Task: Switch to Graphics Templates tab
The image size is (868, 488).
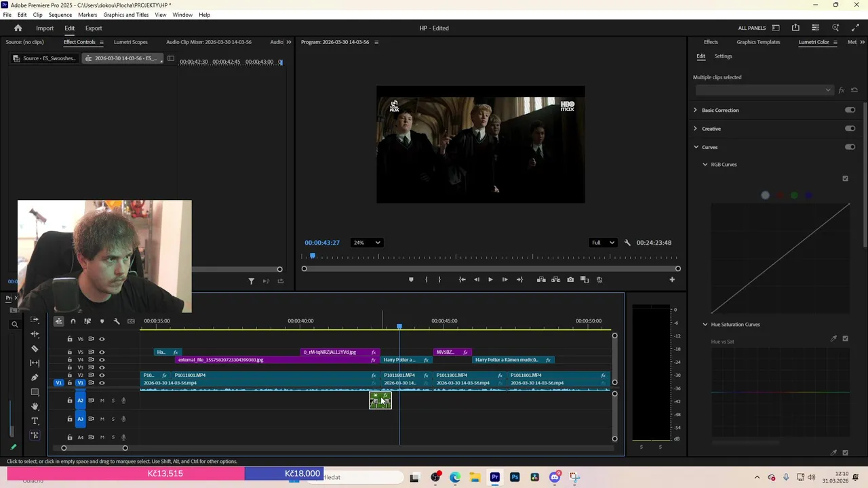Action: tap(758, 42)
